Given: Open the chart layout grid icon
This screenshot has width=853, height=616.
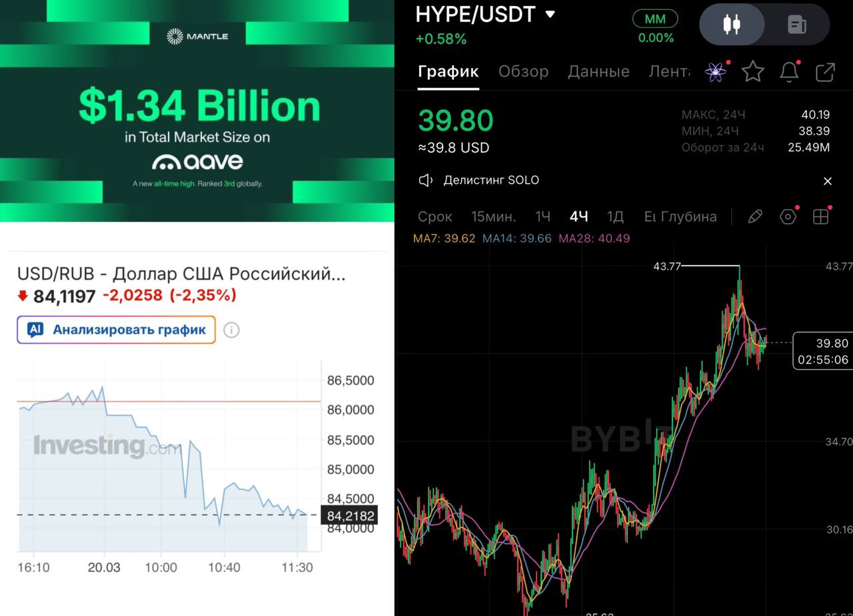Looking at the screenshot, I should point(820,216).
